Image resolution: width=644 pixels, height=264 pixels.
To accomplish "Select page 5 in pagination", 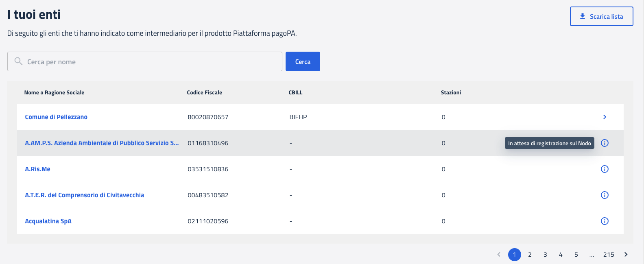I will click(576, 254).
